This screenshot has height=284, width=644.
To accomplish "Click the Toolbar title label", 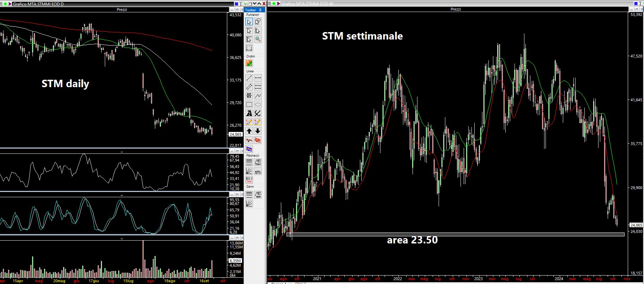I will pos(251,10).
